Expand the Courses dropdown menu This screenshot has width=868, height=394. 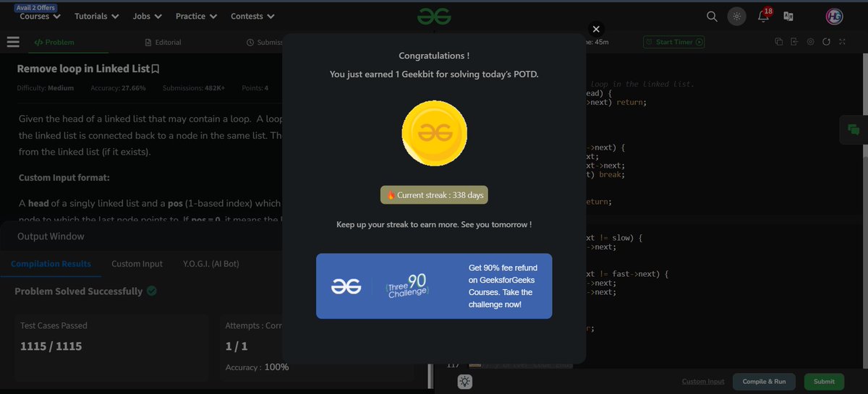40,16
